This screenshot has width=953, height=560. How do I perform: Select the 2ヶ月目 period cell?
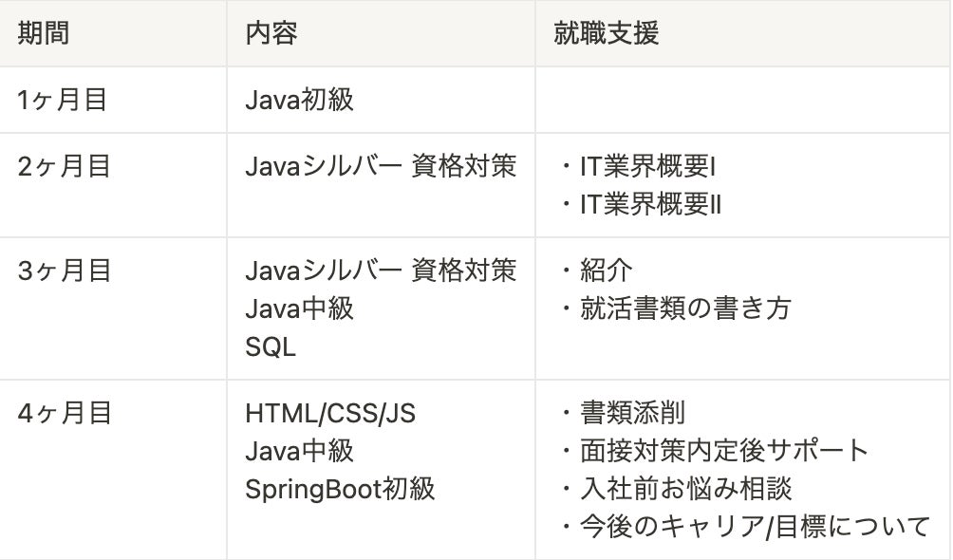coord(65,167)
